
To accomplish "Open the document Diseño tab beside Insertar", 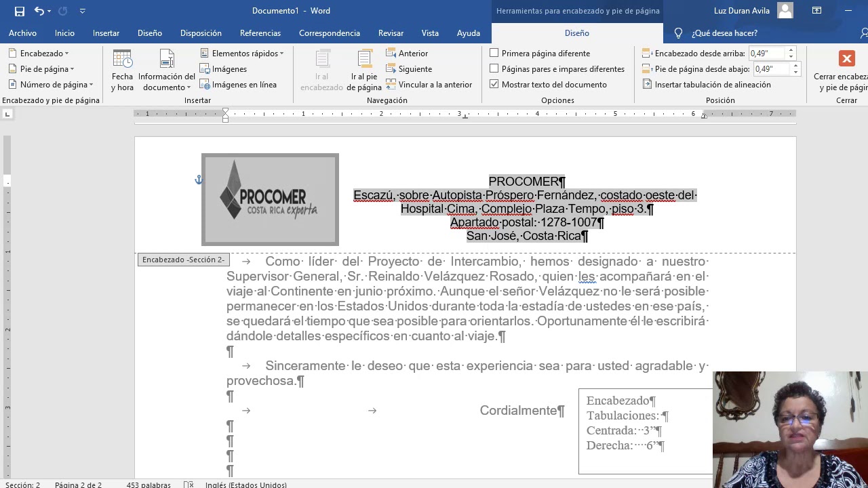I will point(150,33).
